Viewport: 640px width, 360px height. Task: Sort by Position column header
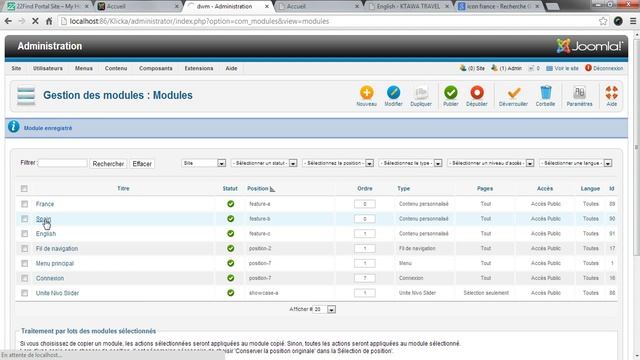[258, 189]
